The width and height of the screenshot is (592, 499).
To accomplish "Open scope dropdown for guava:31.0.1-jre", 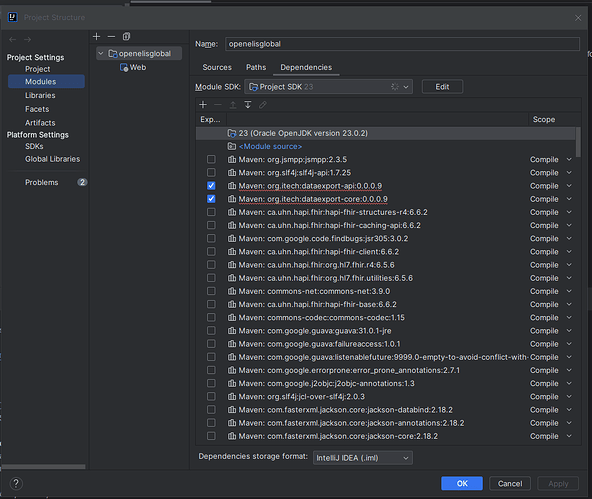I will (569, 331).
